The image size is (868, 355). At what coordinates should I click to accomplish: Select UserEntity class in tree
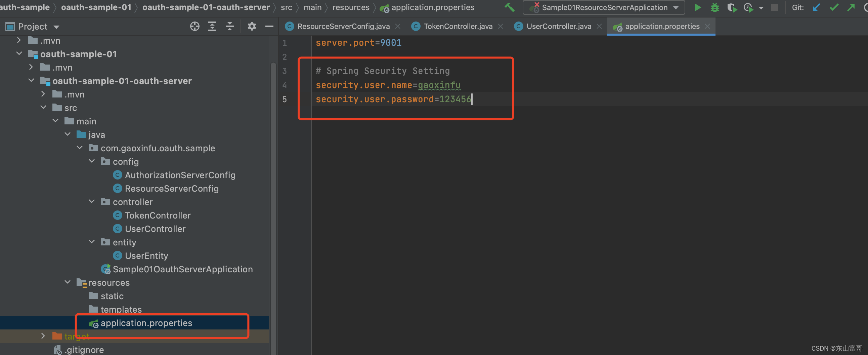pyautogui.click(x=146, y=256)
